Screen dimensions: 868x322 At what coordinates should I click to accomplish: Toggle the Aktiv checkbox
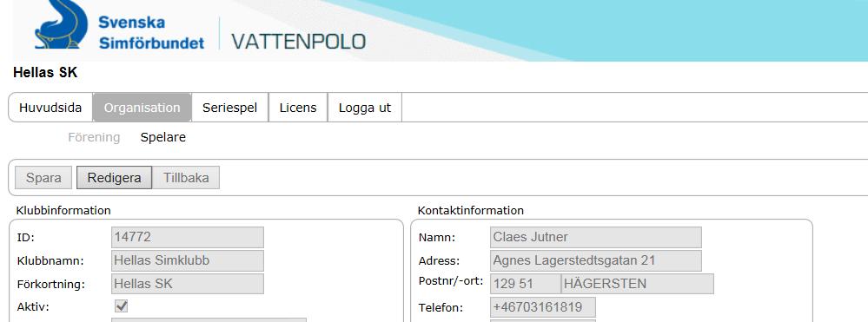tap(122, 306)
